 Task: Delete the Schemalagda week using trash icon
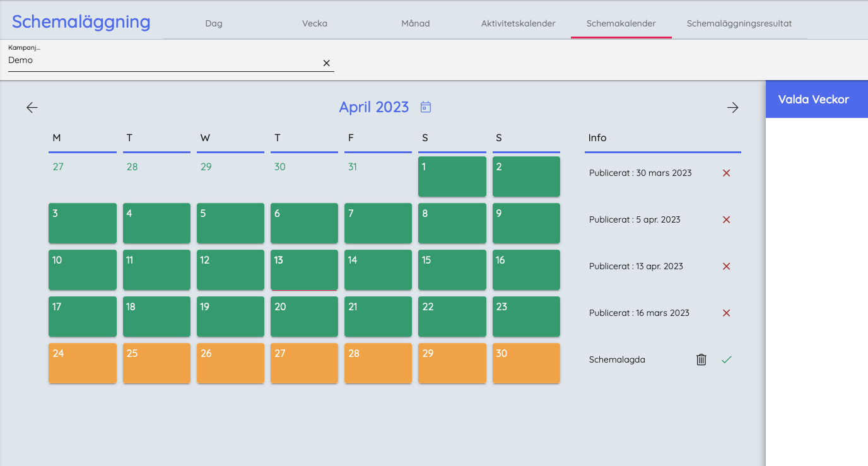701,359
